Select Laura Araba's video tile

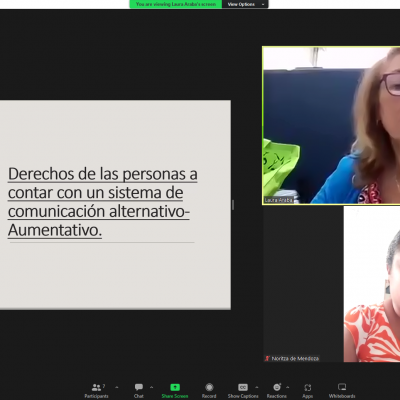(x=331, y=125)
